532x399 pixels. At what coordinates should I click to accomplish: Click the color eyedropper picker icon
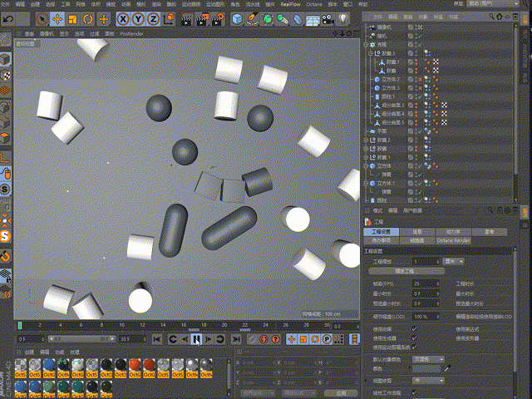tap(448, 368)
